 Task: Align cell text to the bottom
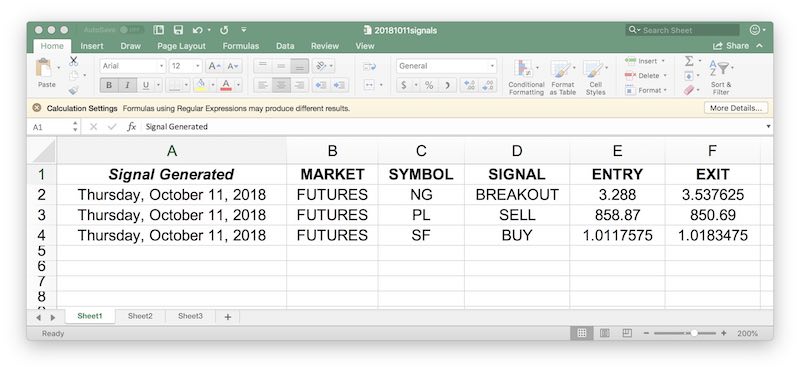(300, 66)
